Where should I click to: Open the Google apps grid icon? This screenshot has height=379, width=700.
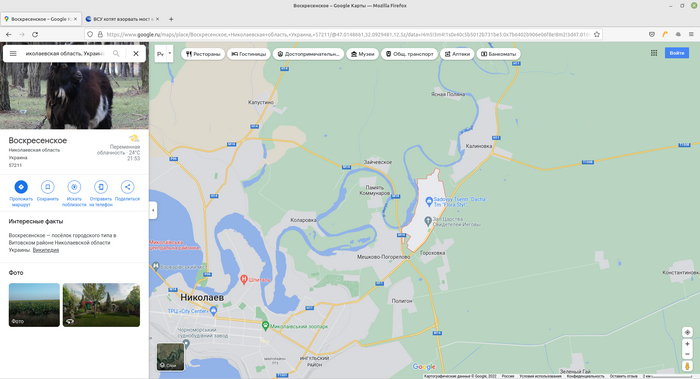(x=654, y=53)
